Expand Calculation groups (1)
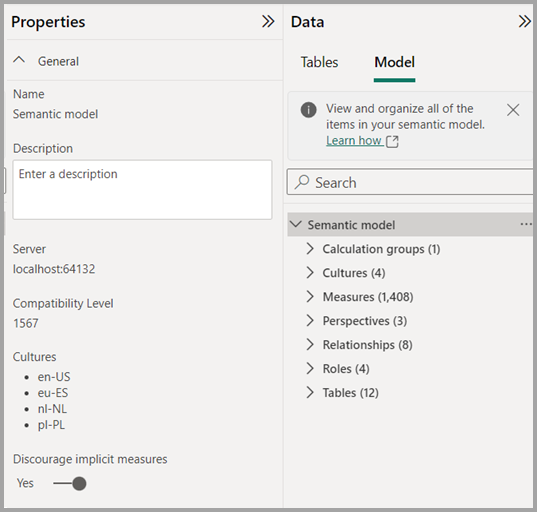The image size is (537, 512). click(x=310, y=249)
